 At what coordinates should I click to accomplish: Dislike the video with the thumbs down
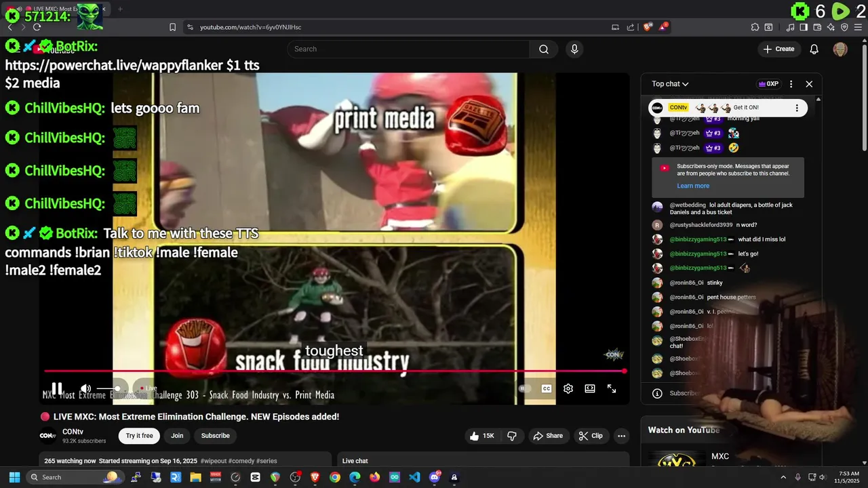coord(512,436)
